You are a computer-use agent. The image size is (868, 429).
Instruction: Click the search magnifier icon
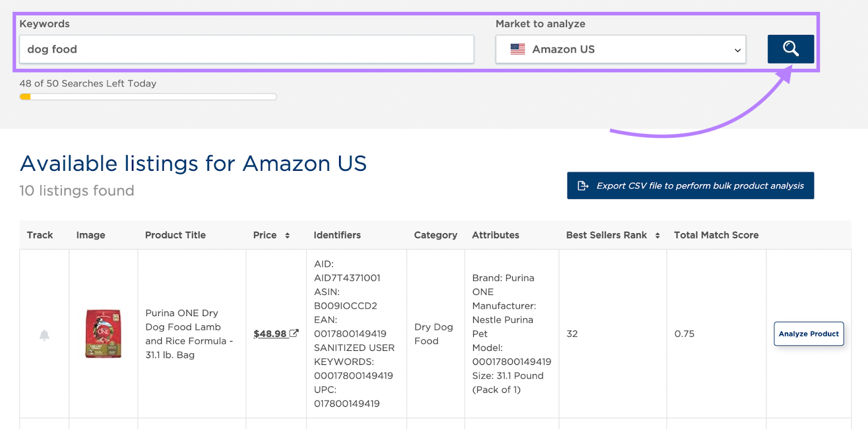789,49
